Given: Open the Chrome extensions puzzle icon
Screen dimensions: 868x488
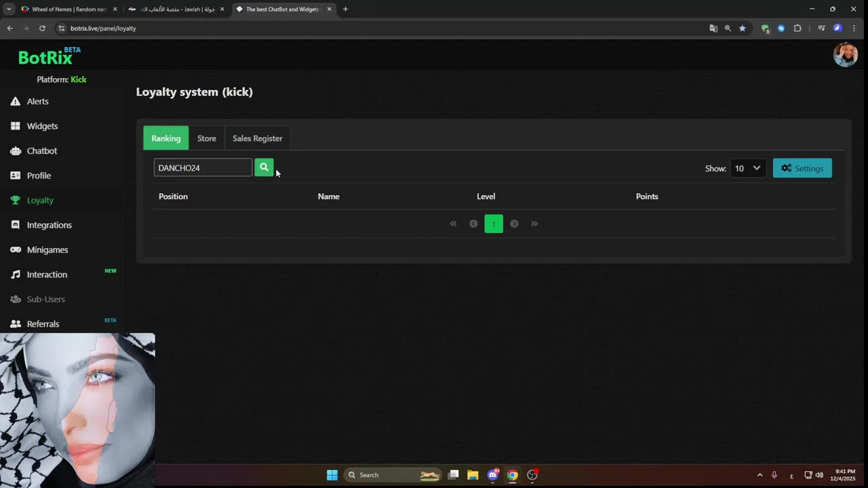Looking at the screenshot, I should point(797,28).
